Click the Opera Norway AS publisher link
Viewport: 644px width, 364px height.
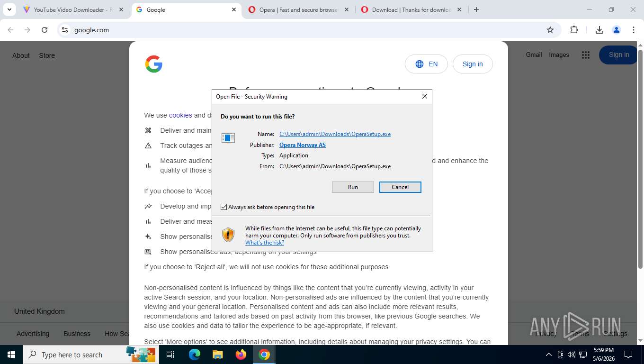(x=303, y=145)
